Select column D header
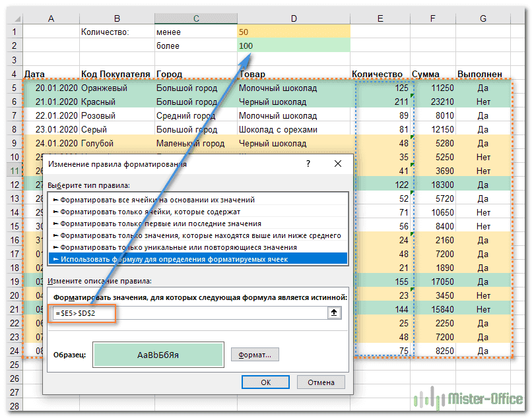 tap(293, 19)
